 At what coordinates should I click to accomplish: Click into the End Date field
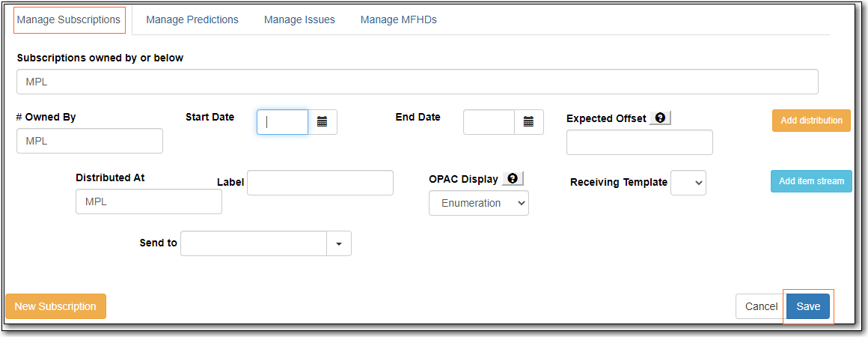click(489, 122)
